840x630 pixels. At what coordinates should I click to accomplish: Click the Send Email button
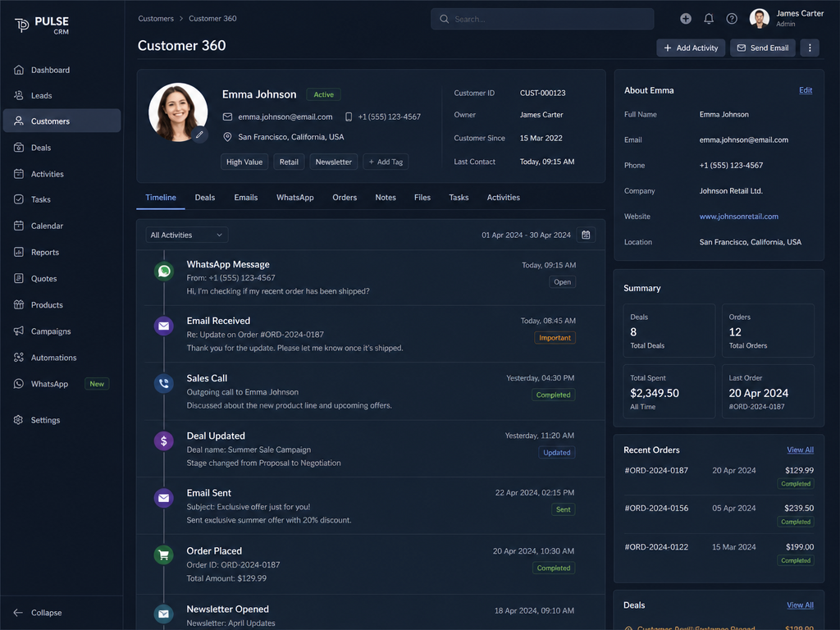(x=762, y=48)
